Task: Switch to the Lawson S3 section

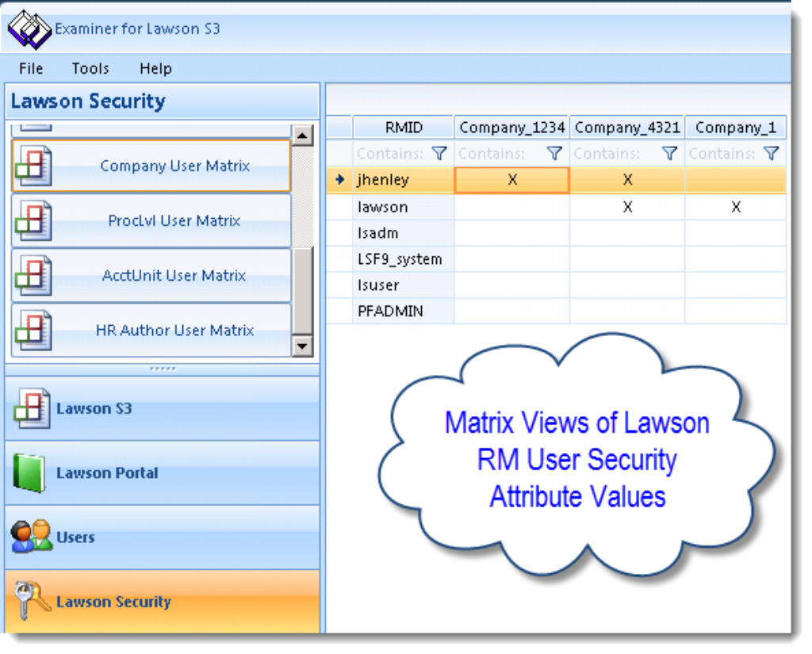Action: 162,408
